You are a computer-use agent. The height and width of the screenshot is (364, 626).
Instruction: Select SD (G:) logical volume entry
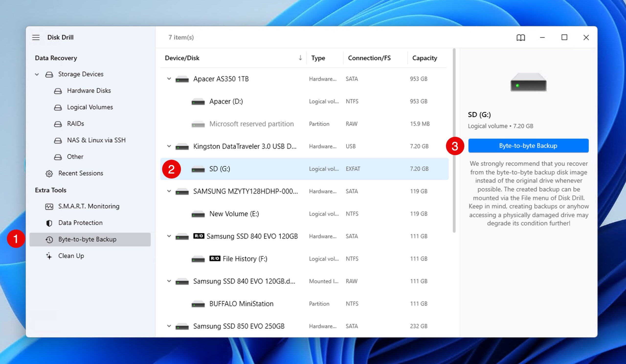coord(219,169)
